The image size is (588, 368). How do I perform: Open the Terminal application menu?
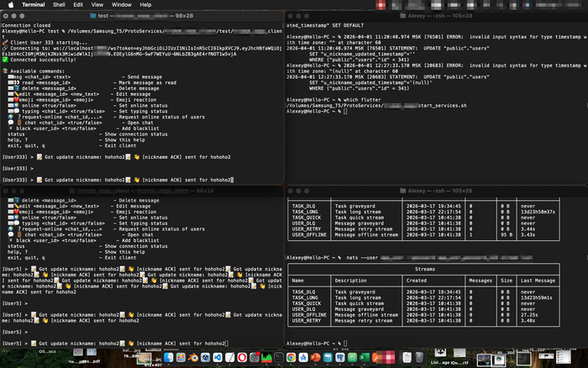click(x=34, y=4)
